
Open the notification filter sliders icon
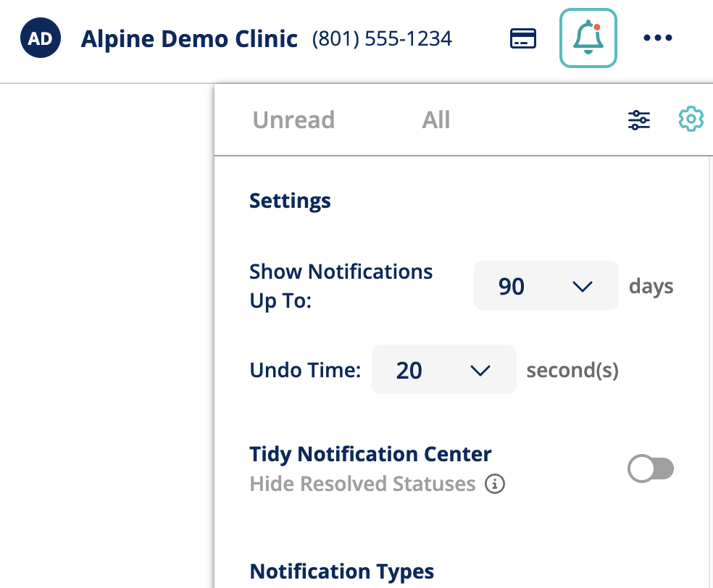639,120
